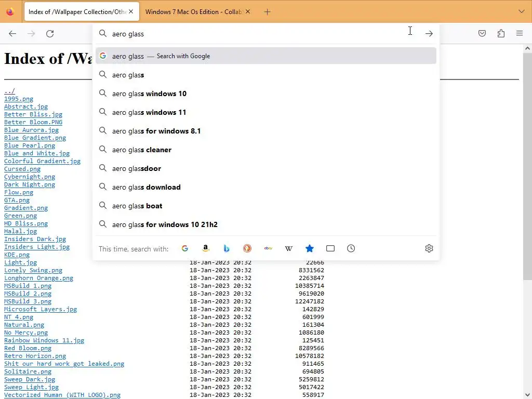Image resolution: width=532 pixels, height=399 pixels.
Task: Open the Better_Bliss.jpg link
Action: pyautogui.click(x=33, y=114)
